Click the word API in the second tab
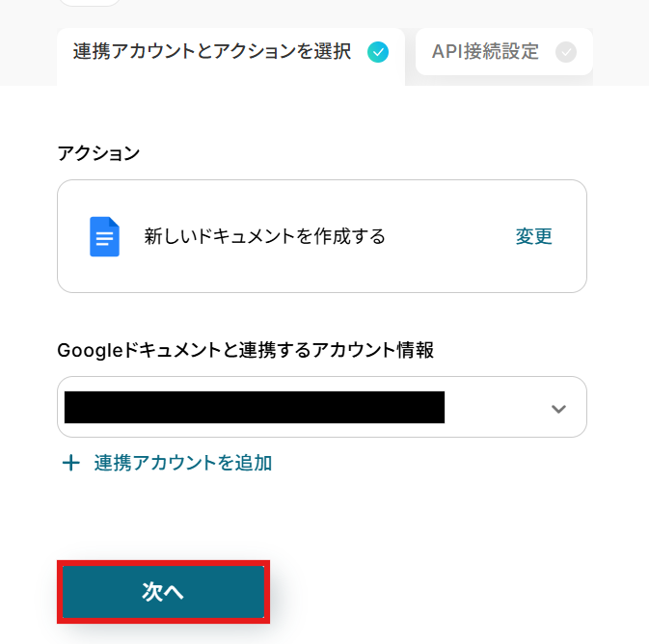Screen dimensions: 649x644 click(x=447, y=52)
